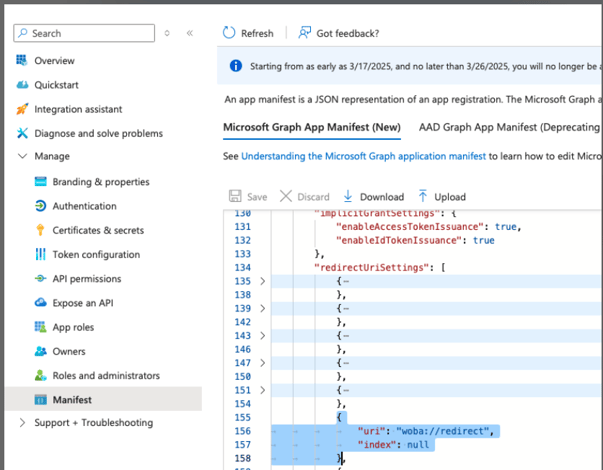Download the manifest file
Image resolution: width=603 pixels, height=470 pixels.
(373, 197)
